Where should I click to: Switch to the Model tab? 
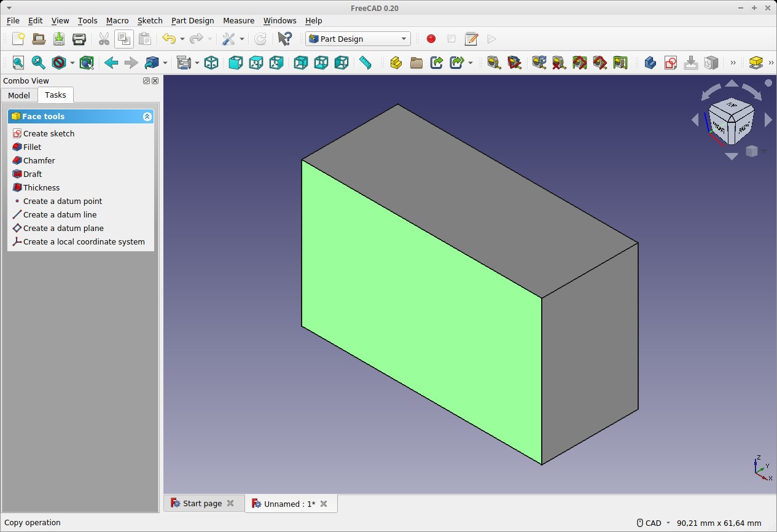point(19,95)
